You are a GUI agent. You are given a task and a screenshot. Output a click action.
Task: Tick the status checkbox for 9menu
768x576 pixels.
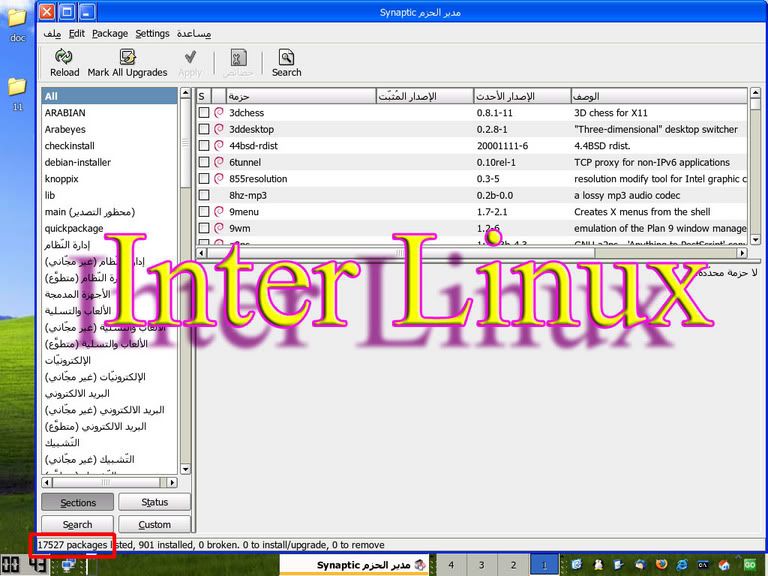pyautogui.click(x=204, y=212)
